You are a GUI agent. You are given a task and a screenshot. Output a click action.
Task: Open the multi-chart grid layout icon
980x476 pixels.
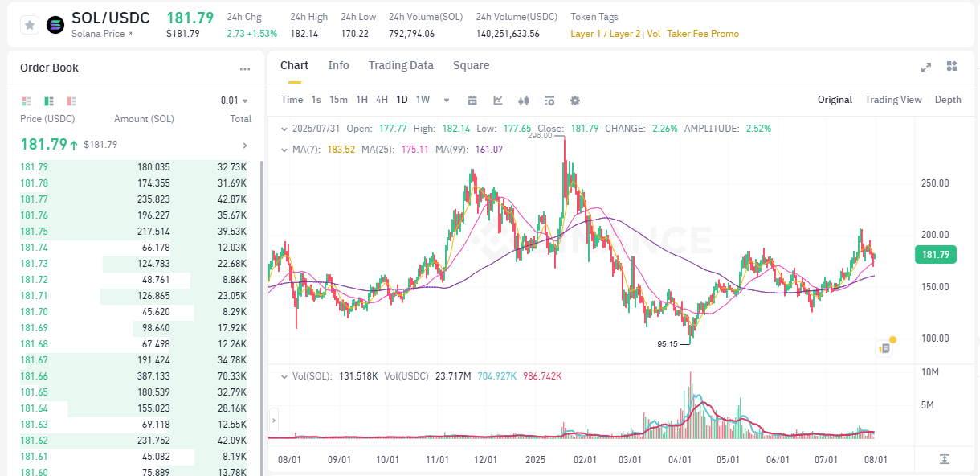tap(952, 66)
